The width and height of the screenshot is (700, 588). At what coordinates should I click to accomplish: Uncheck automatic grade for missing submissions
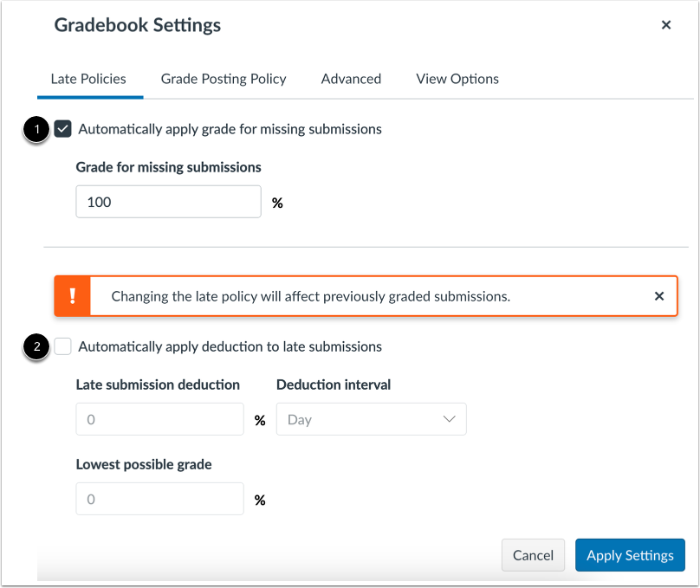coord(62,129)
